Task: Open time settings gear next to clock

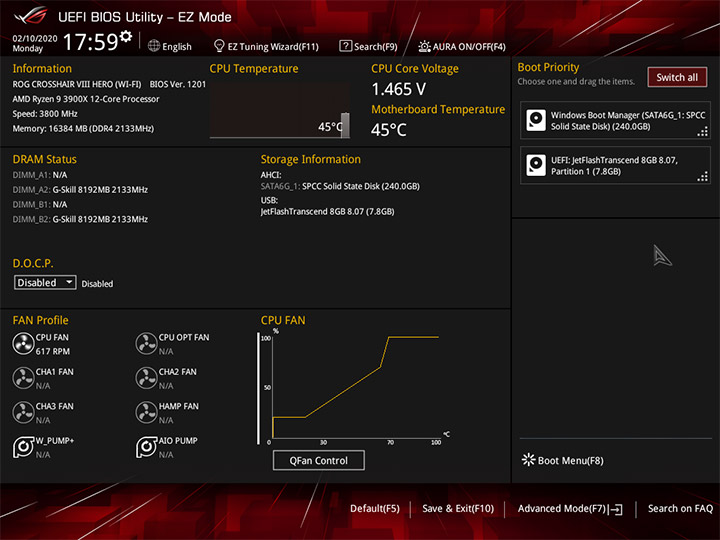Action: pyautogui.click(x=125, y=36)
